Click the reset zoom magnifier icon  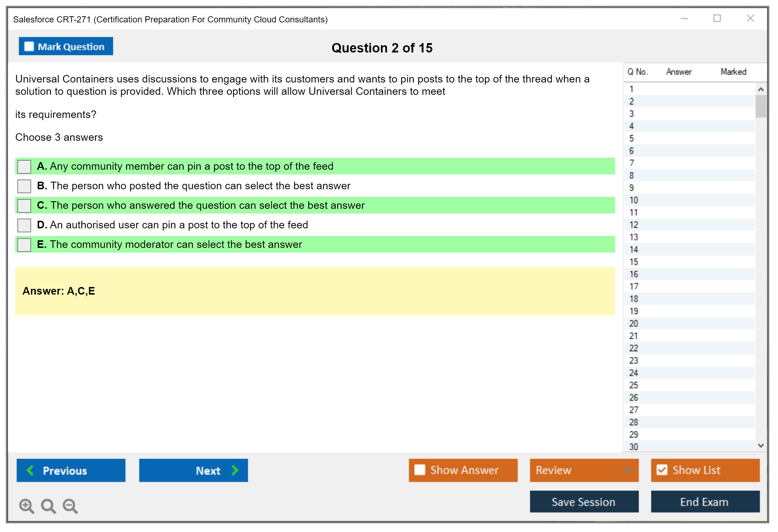point(48,506)
